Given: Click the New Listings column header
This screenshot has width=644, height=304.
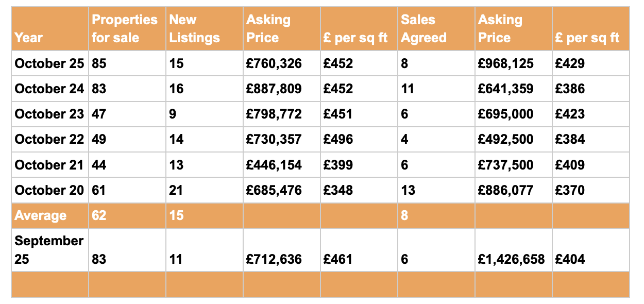Looking at the screenshot, I should coord(194,28).
